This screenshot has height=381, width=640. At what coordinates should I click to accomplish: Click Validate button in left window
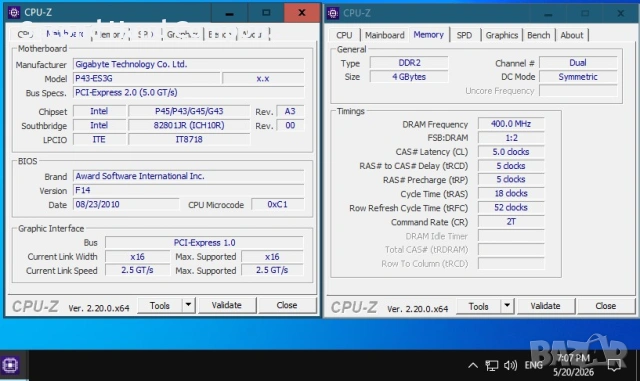click(x=227, y=305)
